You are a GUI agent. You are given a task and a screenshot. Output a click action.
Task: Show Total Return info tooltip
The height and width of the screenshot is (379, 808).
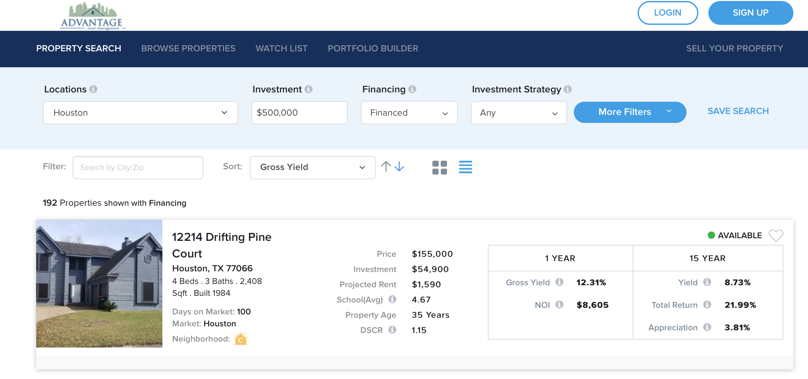click(x=707, y=305)
